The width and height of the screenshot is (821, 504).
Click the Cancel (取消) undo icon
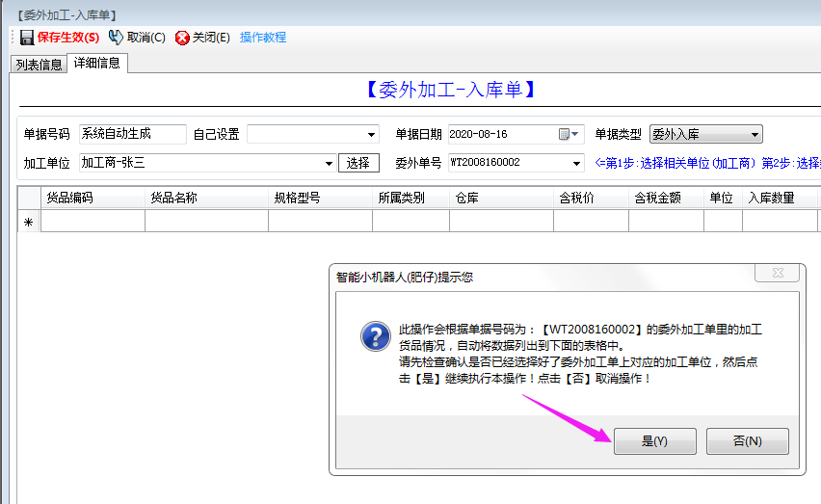pyautogui.click(x=116, y=38)
